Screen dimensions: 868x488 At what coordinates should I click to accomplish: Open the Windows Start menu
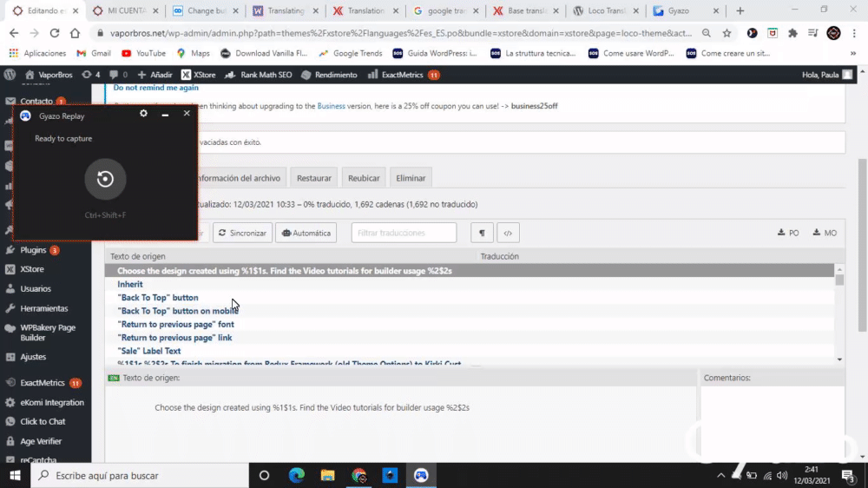(15, 475)
